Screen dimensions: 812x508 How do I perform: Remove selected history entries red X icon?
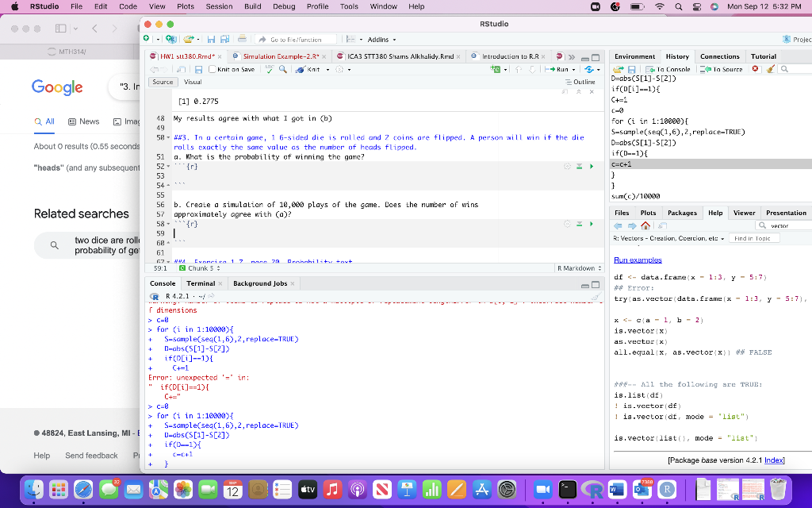[x=755, y=69]
